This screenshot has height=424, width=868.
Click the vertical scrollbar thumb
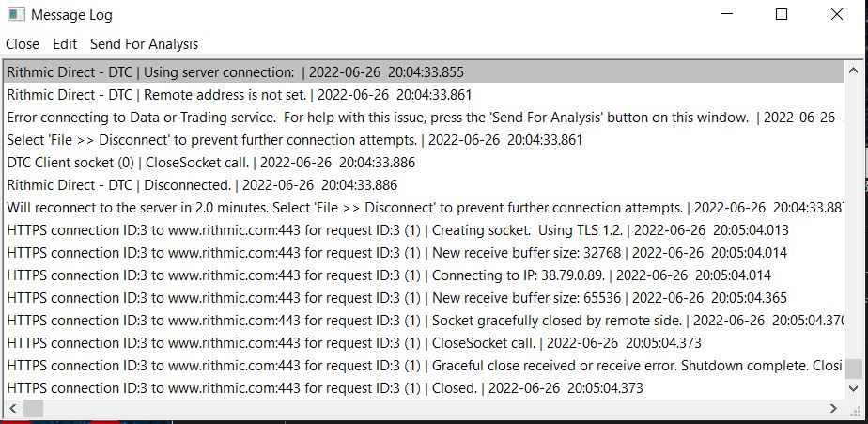pyautogui.click(x=852, y=369)
